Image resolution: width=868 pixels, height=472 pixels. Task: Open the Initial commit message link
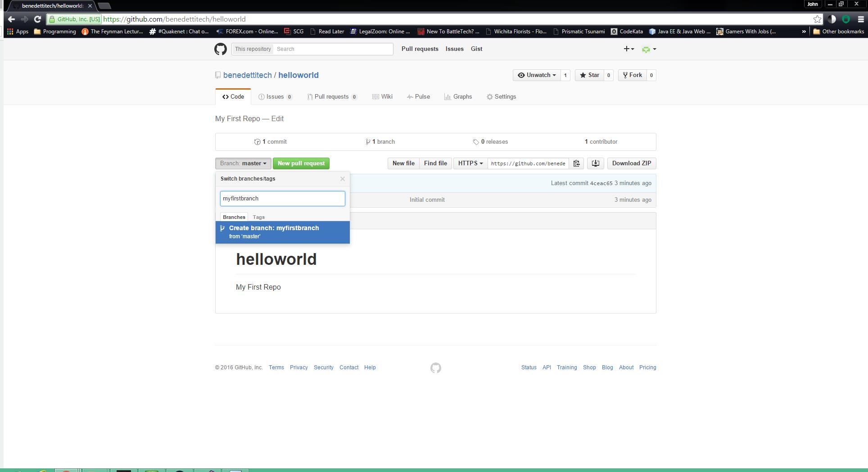(427, 200)
